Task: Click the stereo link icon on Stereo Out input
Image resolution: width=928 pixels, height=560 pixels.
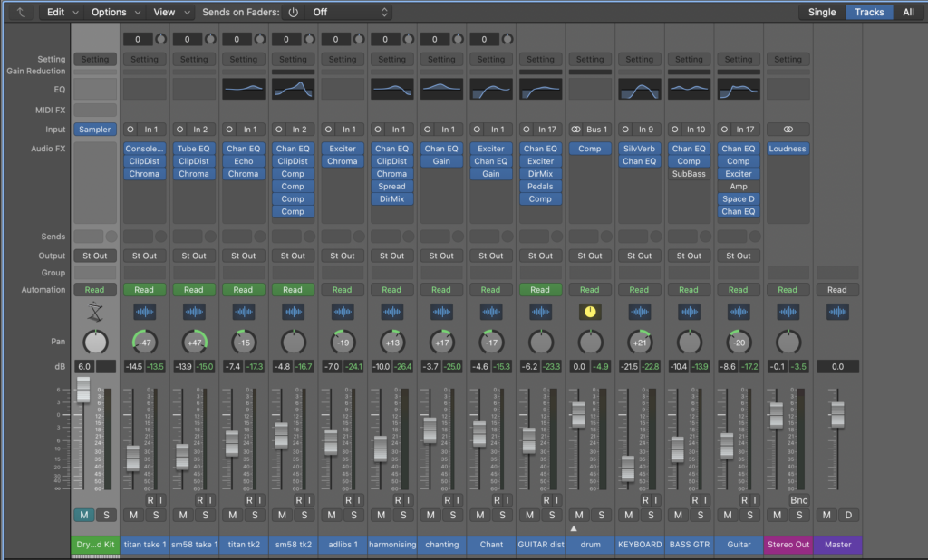Action: pos(788,130)
